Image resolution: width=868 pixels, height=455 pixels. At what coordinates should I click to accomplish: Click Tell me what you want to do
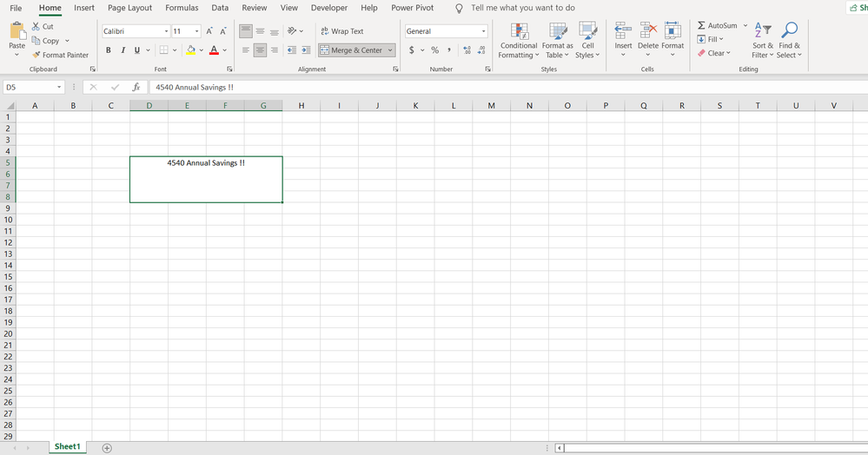[522, 8]
